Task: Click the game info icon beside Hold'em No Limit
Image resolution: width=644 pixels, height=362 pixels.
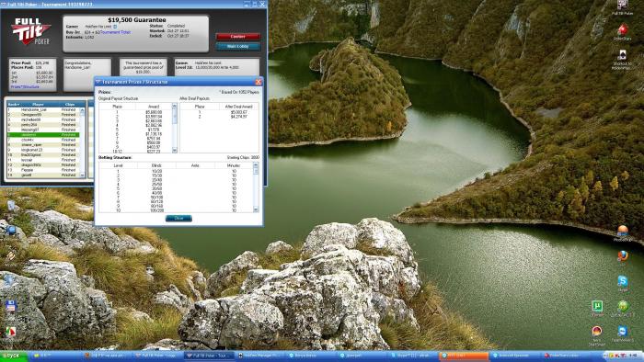Action: click(x=115, y=27)
